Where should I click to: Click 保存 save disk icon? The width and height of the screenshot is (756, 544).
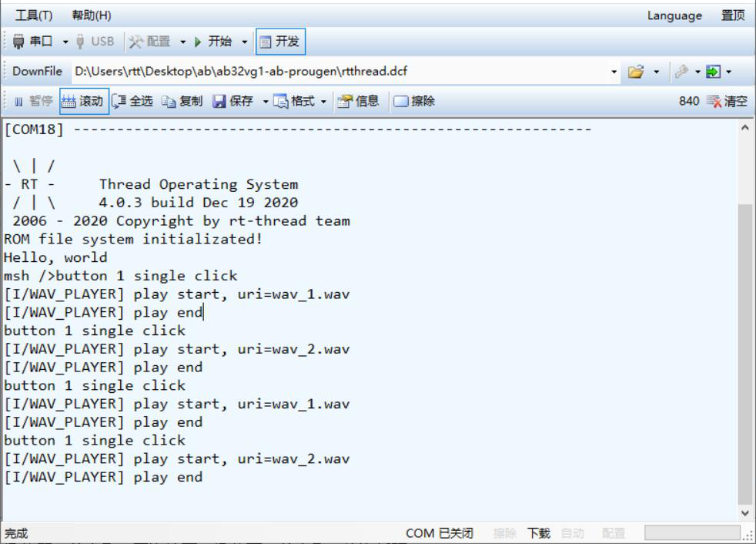coord(219,101)
